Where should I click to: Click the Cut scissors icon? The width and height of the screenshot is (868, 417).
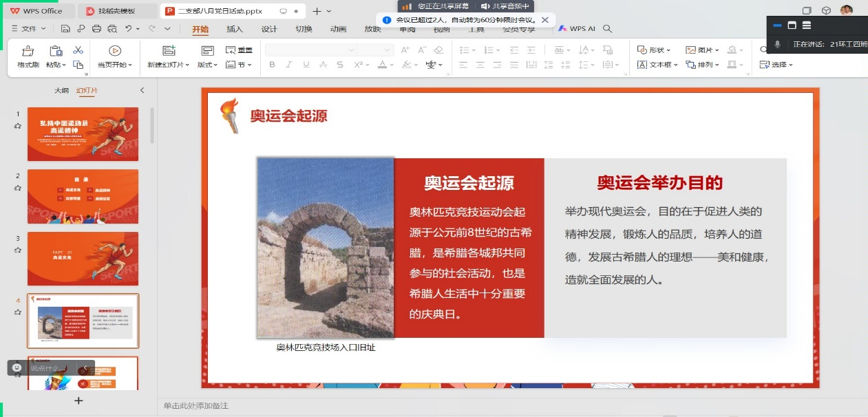click(78, 50)
